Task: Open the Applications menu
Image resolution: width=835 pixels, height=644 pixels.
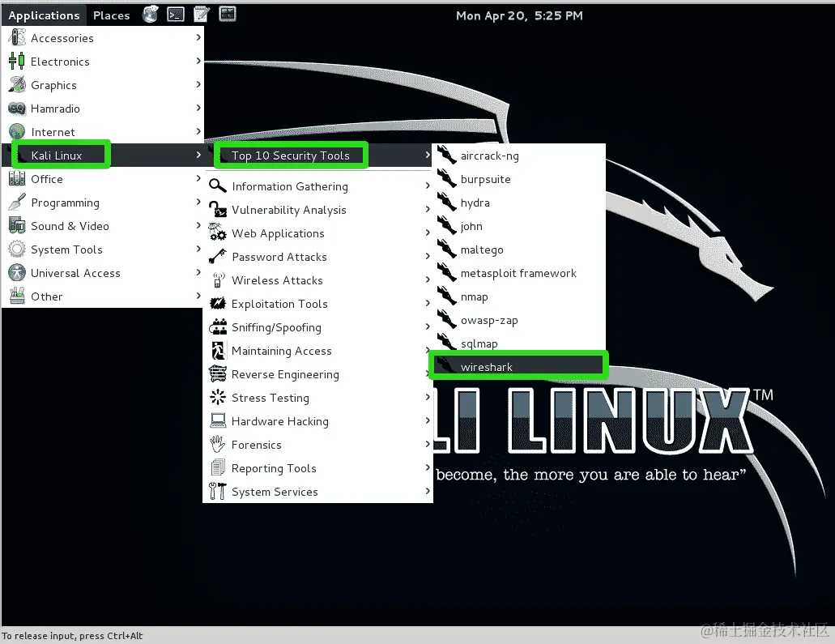Action: coord(44,15)
